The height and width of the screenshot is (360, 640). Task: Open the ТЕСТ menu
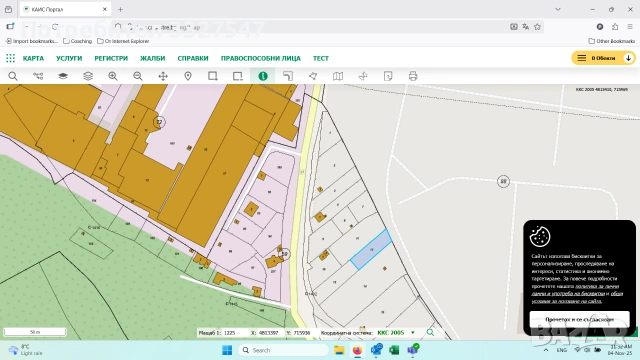321,58
